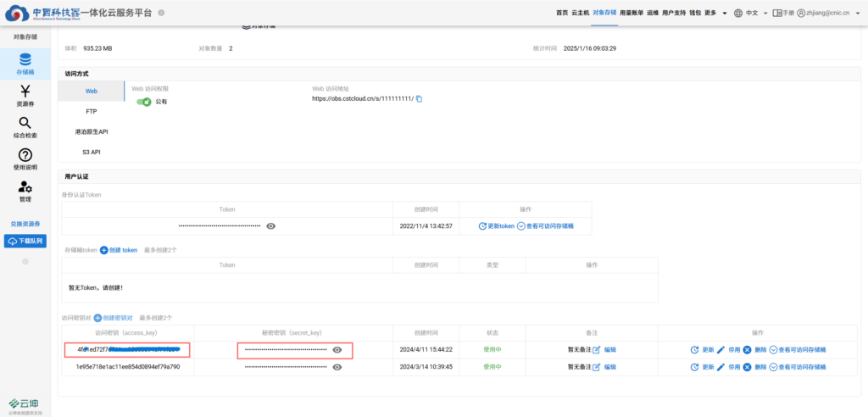868x417 pixels.
Task: Open 管理 admin section in sidebar
Action: [x=25, y=191]
